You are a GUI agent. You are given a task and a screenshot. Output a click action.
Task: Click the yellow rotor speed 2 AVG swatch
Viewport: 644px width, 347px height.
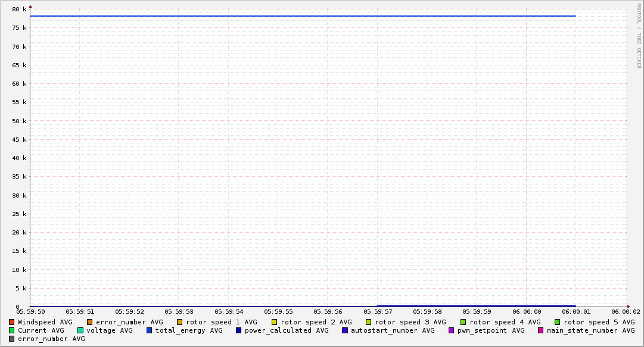point(275,322)
